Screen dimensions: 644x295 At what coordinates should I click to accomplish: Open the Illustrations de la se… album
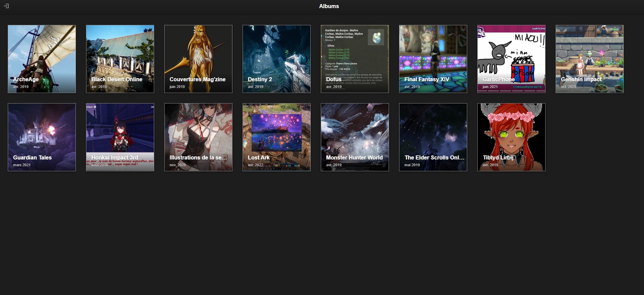pos(198,137)
